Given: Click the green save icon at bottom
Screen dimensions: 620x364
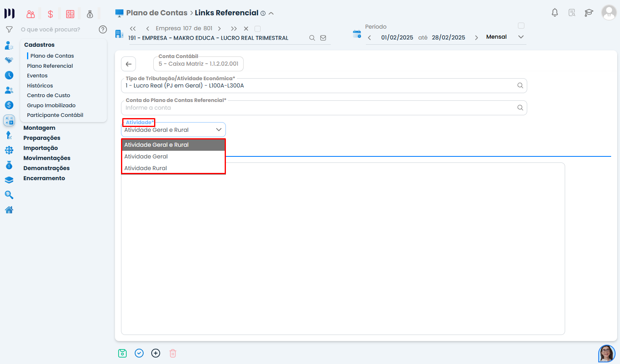Looking at the screenshot, I should pyautogui.click(x=123, y=354).
